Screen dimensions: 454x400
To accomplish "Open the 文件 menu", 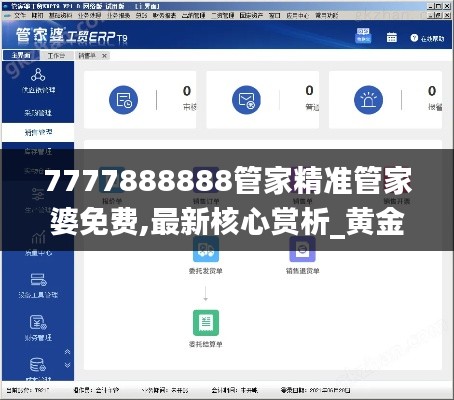I will [20, 15].
